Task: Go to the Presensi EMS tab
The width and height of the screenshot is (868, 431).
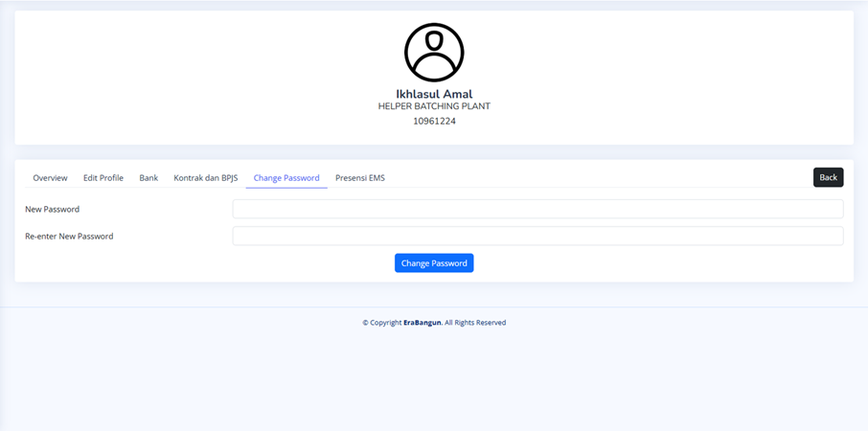Action: point(360,177)
